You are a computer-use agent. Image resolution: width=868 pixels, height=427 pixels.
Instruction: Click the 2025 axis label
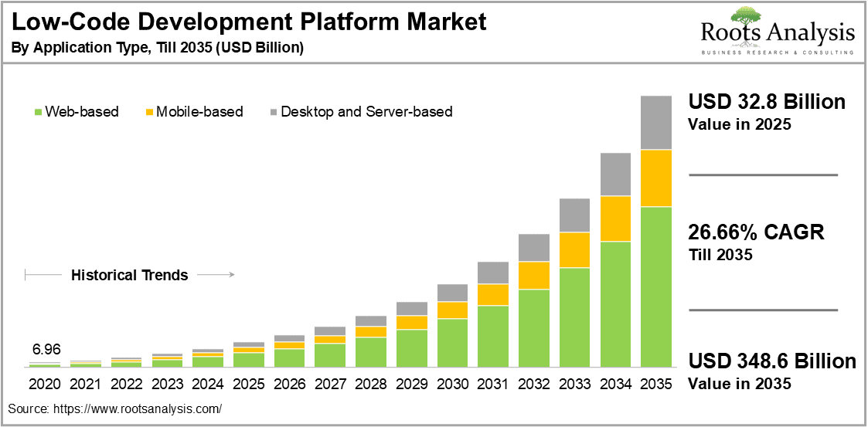click(249, 383)
